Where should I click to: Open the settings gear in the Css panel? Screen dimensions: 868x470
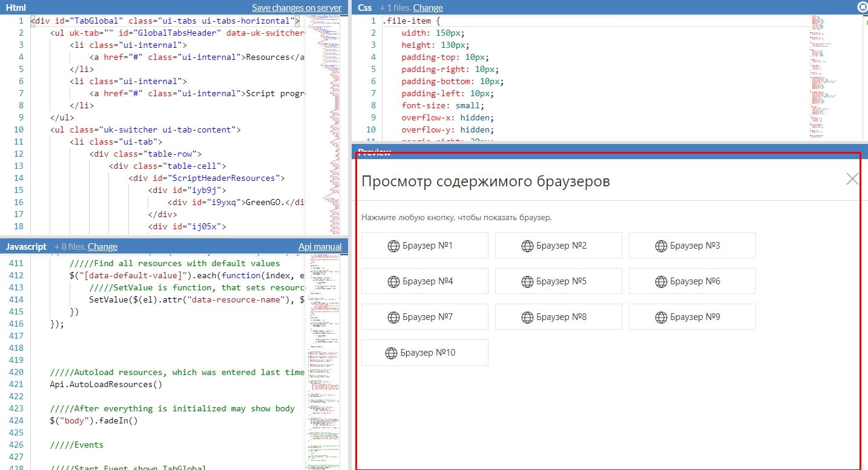click(862, 7)
